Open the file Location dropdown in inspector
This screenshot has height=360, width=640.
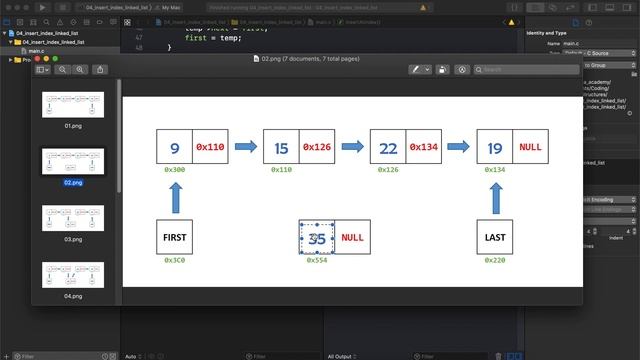610,65
